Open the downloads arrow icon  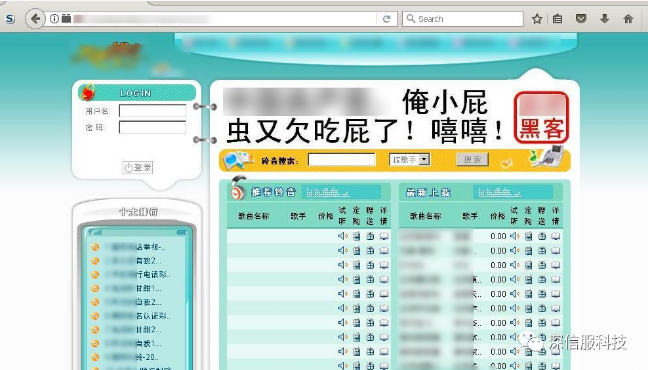605,19
